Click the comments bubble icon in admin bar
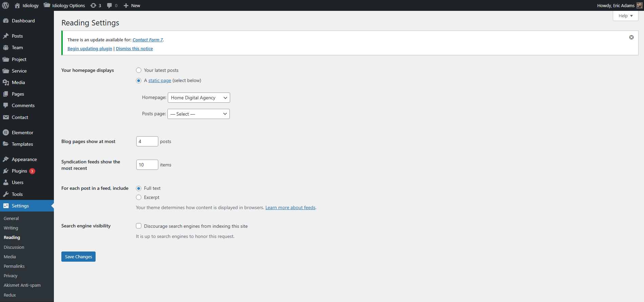Screen dimensions: 644x302 point(109,5)
